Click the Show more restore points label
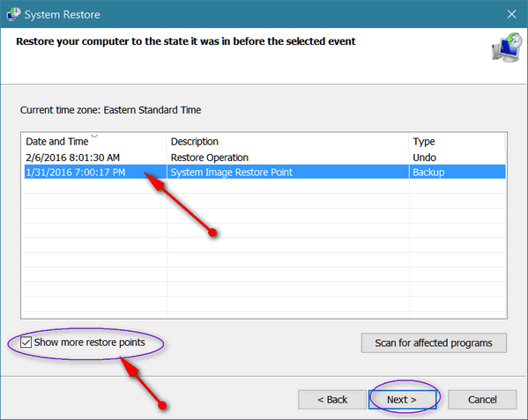This screenshot has height=420, width=528. coord(90,343)
